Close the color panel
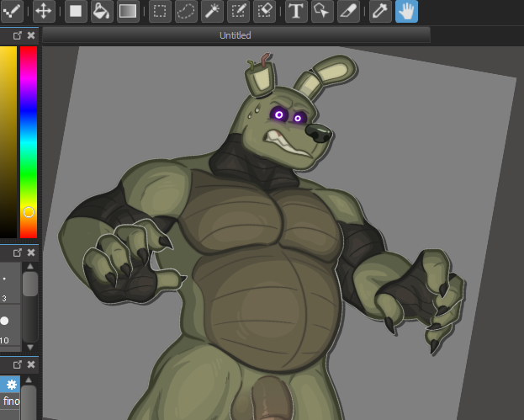 [x=31, y=35]
